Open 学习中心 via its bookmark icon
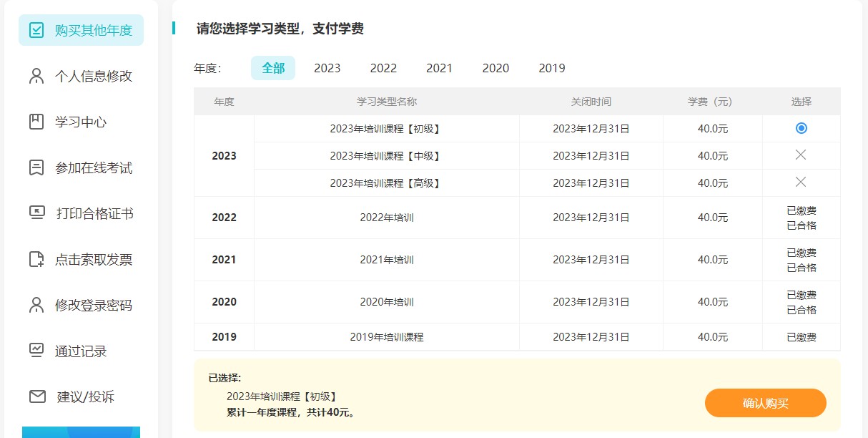 (36, 121)
